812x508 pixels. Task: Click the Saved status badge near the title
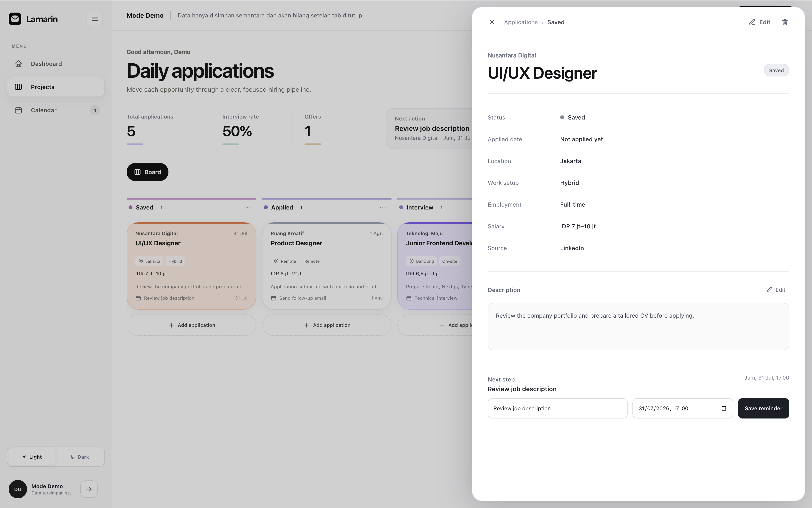776,70
